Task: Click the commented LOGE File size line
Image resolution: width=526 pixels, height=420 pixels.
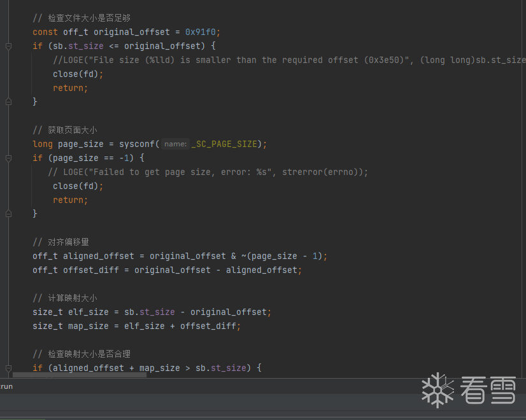Action: 287,60
